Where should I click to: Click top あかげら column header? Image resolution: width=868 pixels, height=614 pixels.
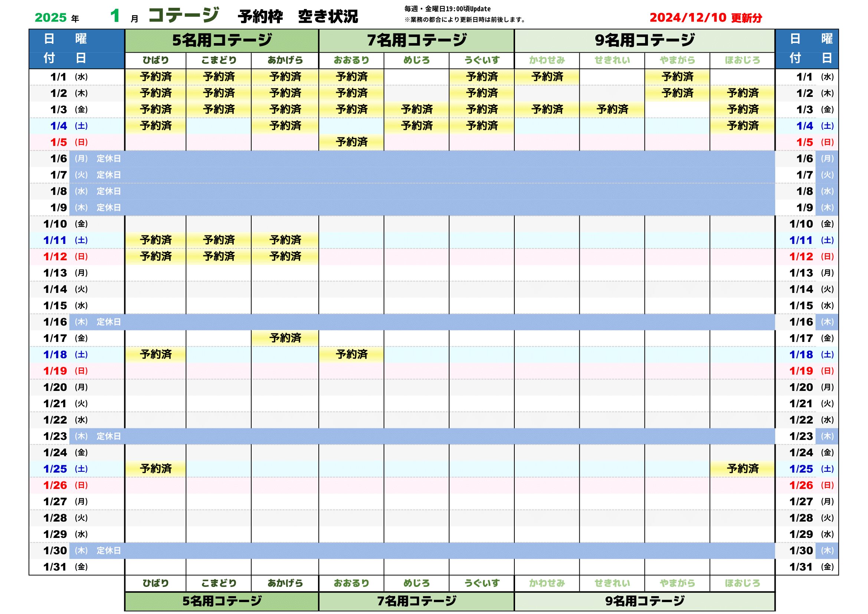[285, 60]
